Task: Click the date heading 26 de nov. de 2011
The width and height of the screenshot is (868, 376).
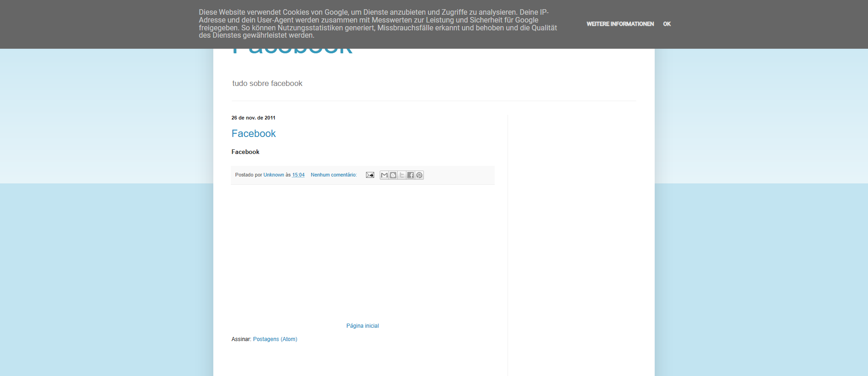Action: coord(253,118)
